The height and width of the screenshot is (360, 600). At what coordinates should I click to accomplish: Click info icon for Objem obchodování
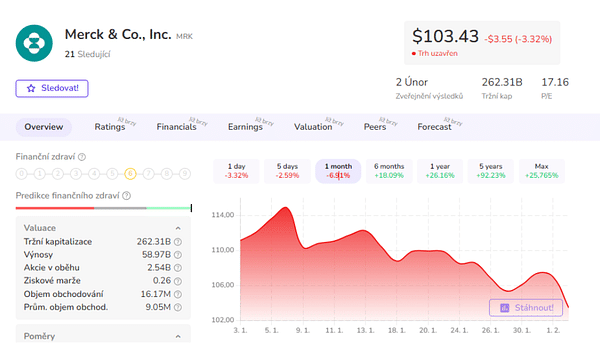click(178, 294)
